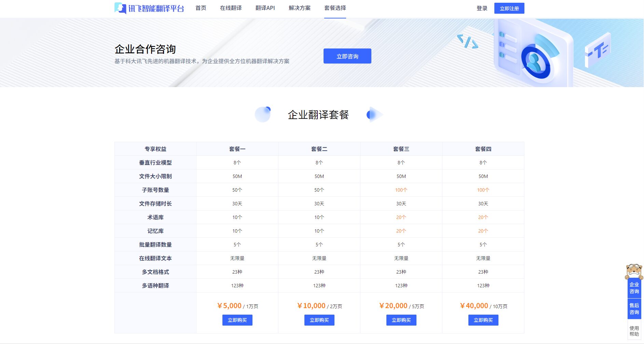Select the 套餐三 column header
The width and height of the screenshot is (644, 344).
tap(401, 149)
